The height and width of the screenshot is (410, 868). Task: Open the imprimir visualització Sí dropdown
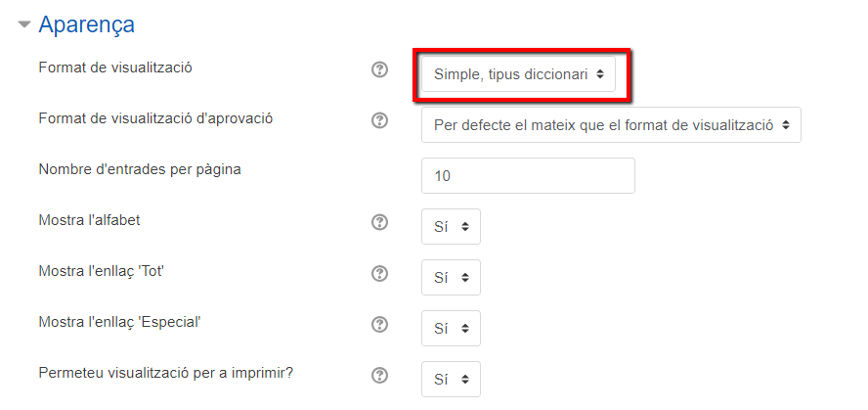click(x=451, y=379)
